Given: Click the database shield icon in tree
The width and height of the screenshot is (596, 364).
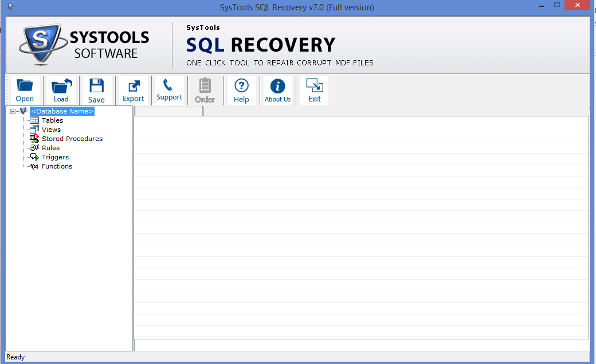Looking at the screenshot, I should (23, 111).
